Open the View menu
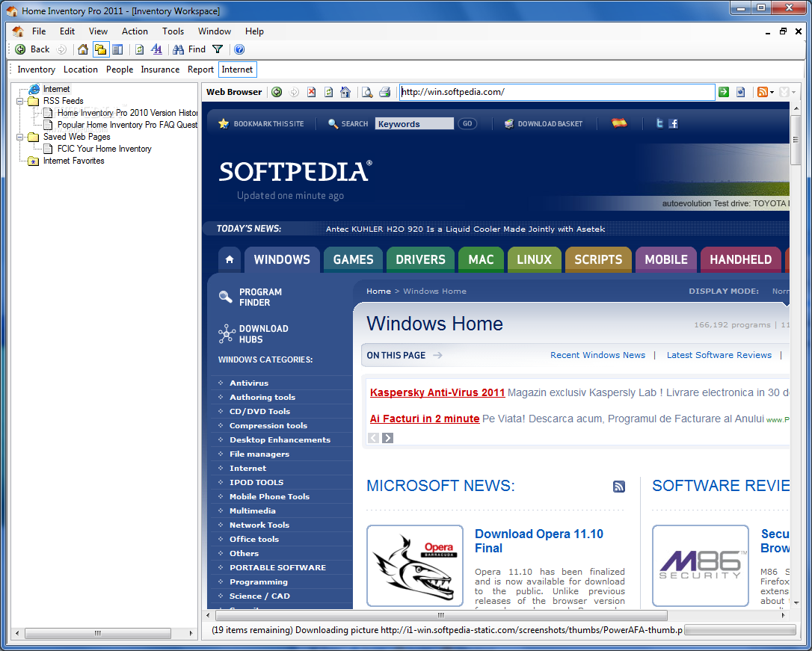 pyautogui.click(x=98, y=31)
